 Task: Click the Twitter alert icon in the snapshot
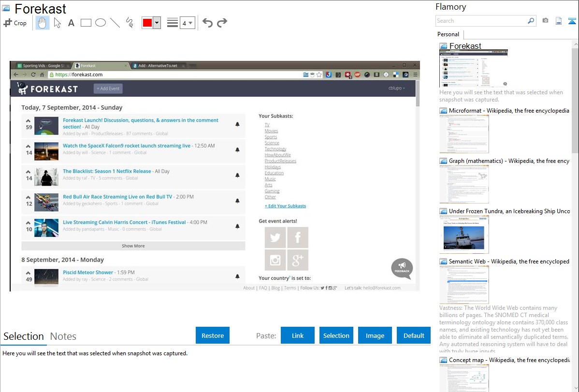[275, 237]
